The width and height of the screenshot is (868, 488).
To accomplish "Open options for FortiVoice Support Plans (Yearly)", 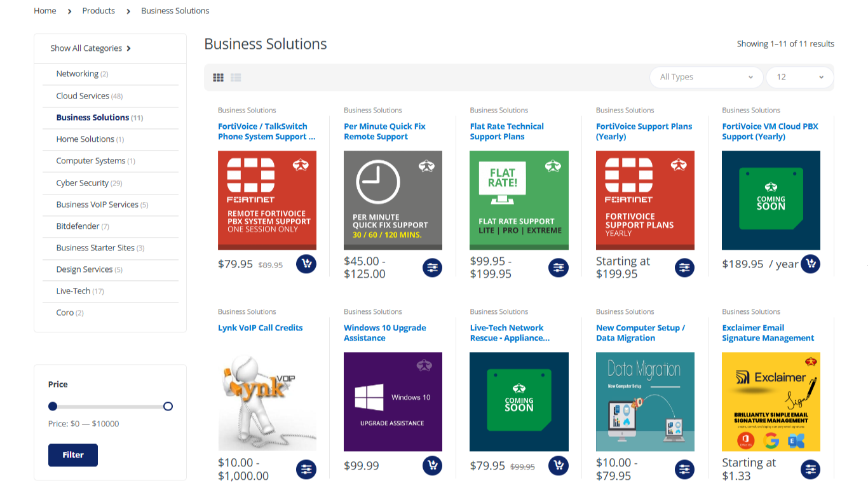I will pyautogui.click(x=684, y=268).
